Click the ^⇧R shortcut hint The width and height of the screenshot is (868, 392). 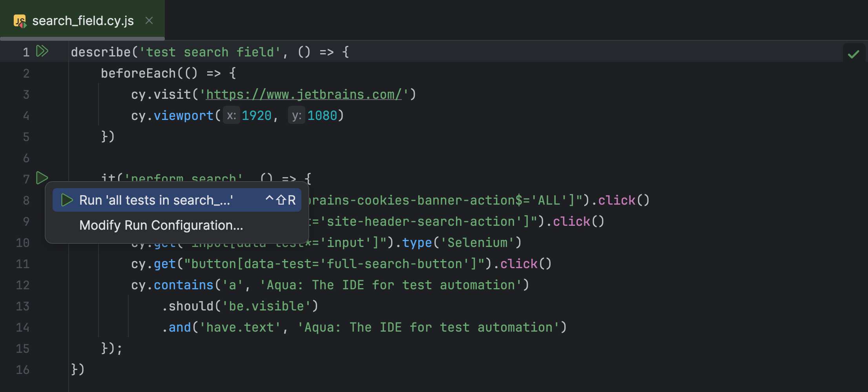tap(281, 200)
